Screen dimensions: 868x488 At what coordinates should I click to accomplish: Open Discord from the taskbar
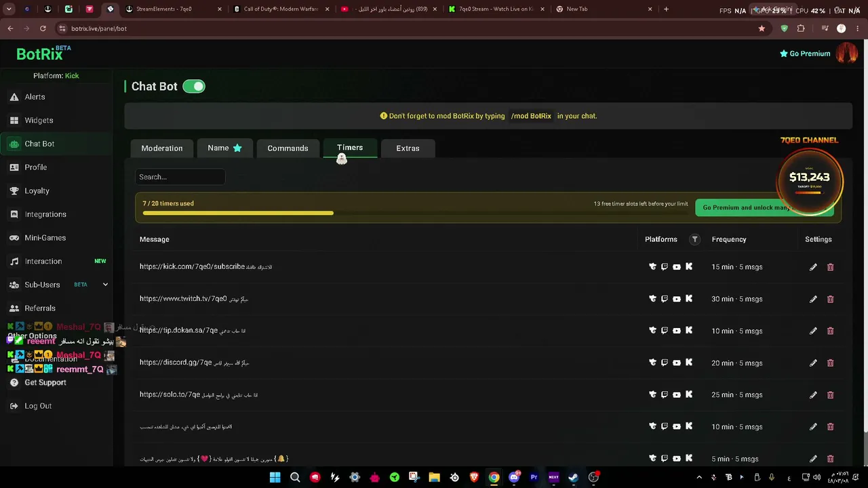[514, 477]
